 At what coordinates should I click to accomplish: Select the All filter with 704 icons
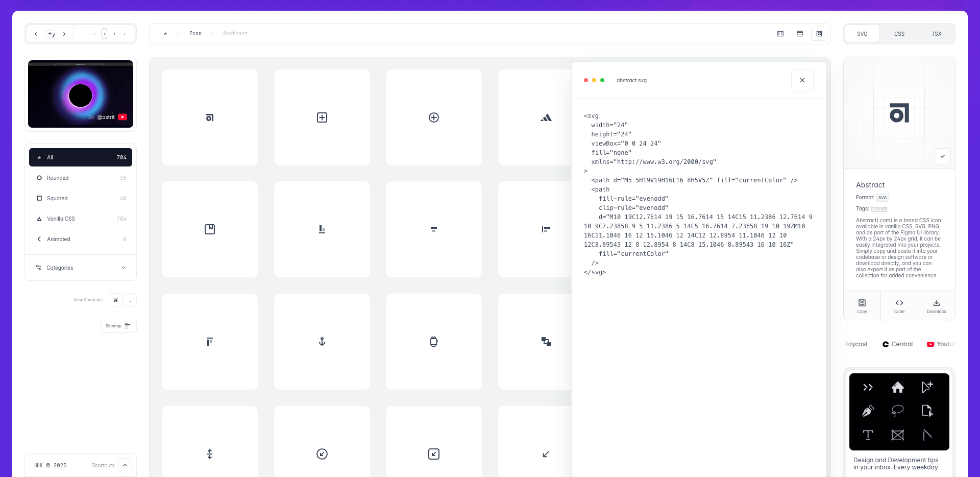[x=81, y=157]
